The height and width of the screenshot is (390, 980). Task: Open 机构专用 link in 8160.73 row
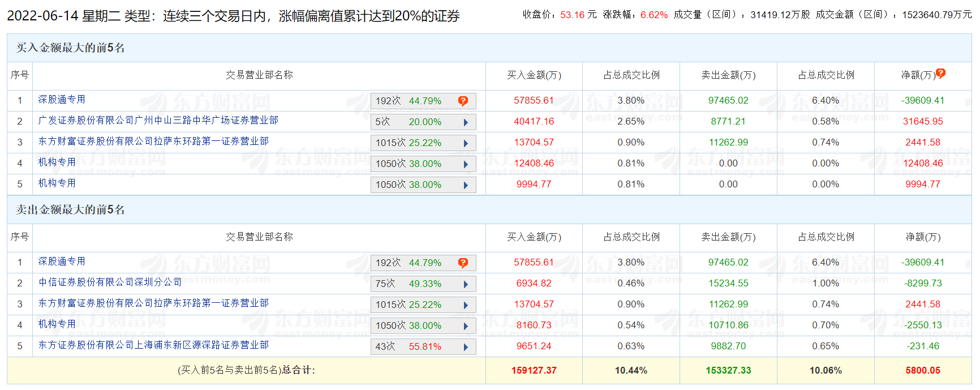[x=57, y=324]
